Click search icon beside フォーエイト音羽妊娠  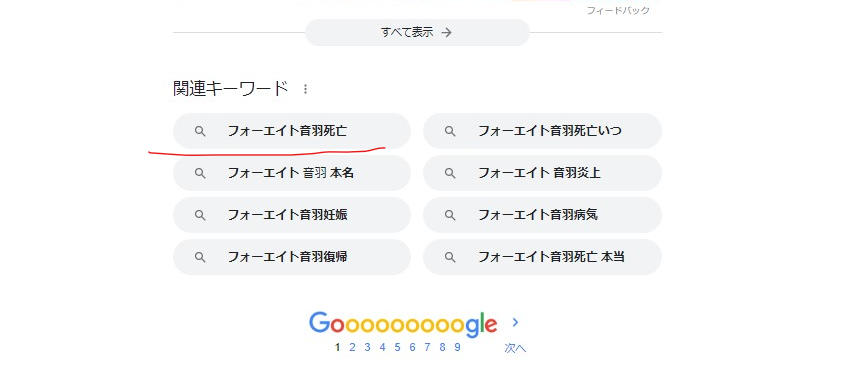coord(200,215)
